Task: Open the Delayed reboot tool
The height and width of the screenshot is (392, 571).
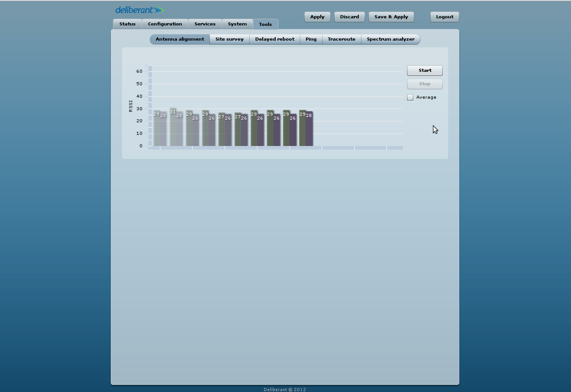Action: point(274,39)
